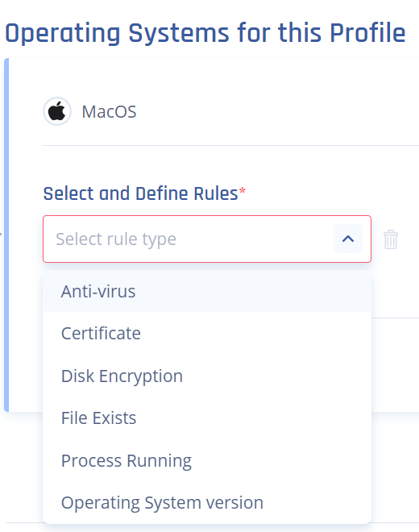The image size is (419, 532).
Task: Click the Operating Systems for this Profile heading
Action: click(205, 33)
